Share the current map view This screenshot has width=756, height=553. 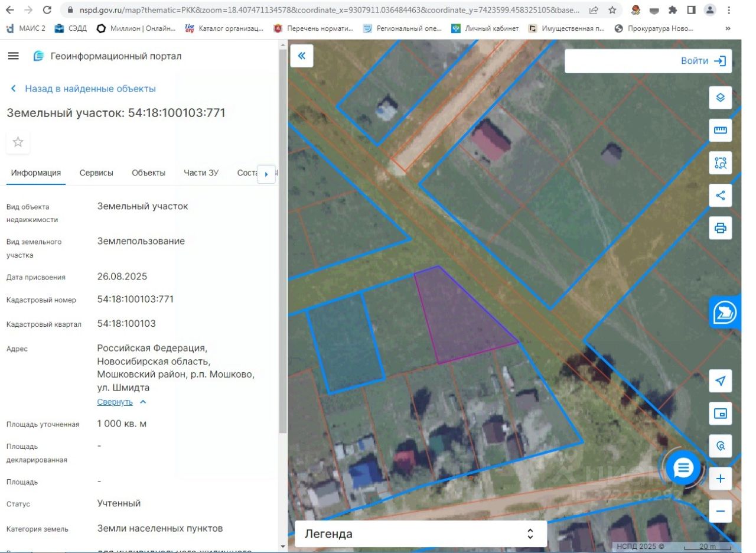coord(721,195)
